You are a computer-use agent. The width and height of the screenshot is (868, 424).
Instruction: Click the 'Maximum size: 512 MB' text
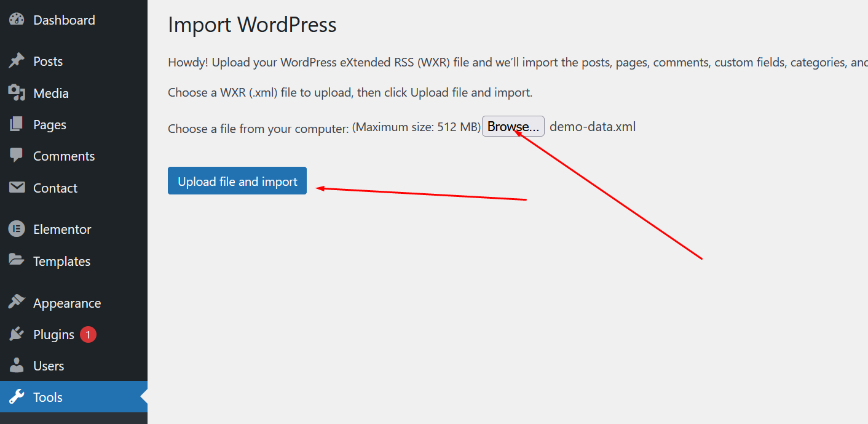416,127
